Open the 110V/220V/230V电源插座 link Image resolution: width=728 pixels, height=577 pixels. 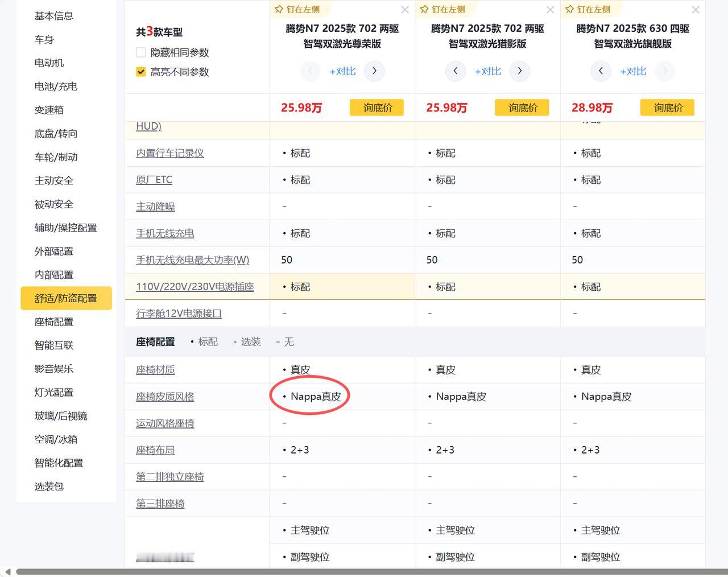coord(195,287)
